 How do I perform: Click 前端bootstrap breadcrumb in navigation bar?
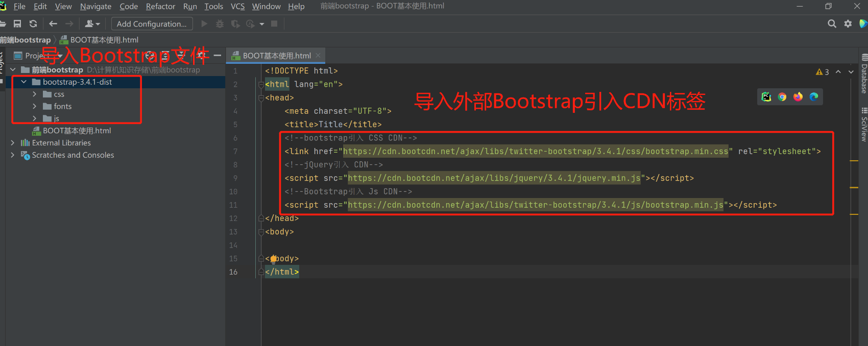26,40
